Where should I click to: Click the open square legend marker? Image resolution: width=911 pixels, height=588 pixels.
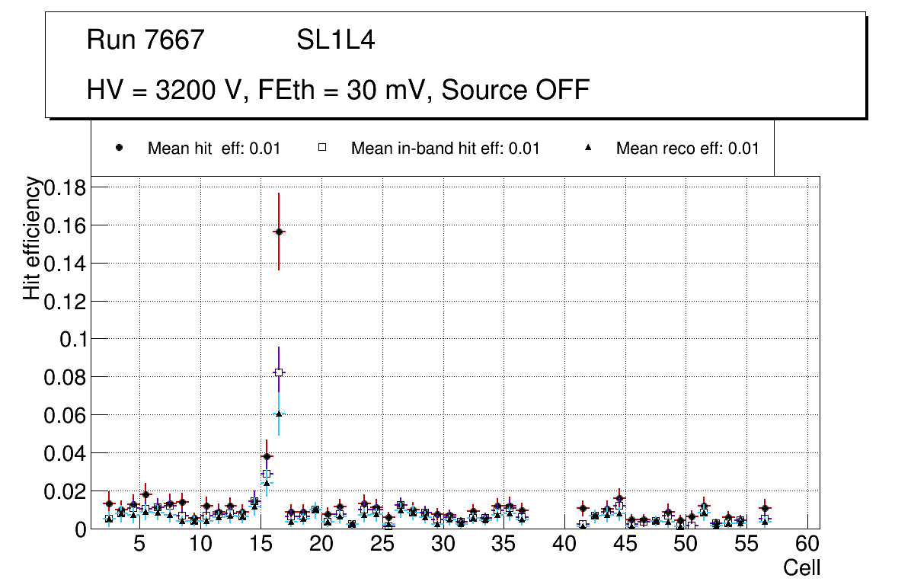click(x=321, y=148)
